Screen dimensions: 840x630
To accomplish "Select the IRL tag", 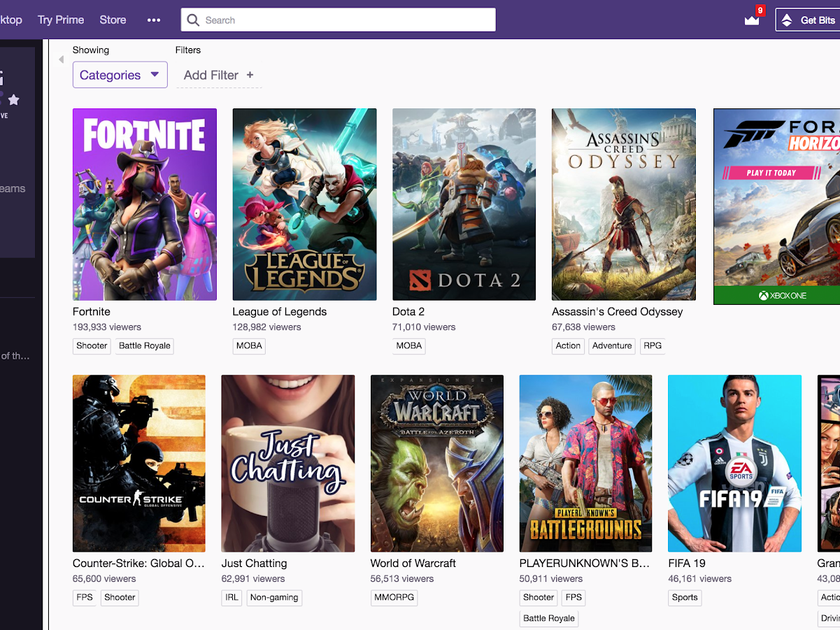I will tap(232, 598).
